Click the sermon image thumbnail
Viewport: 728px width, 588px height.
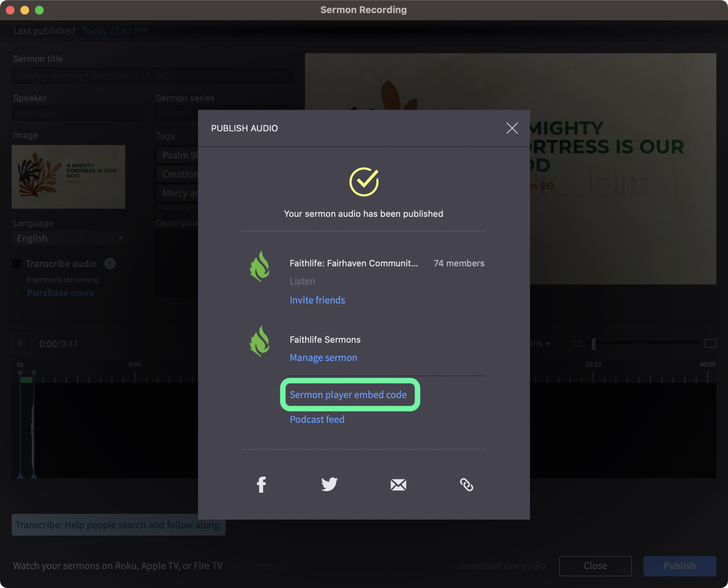[x=68, y=177]
